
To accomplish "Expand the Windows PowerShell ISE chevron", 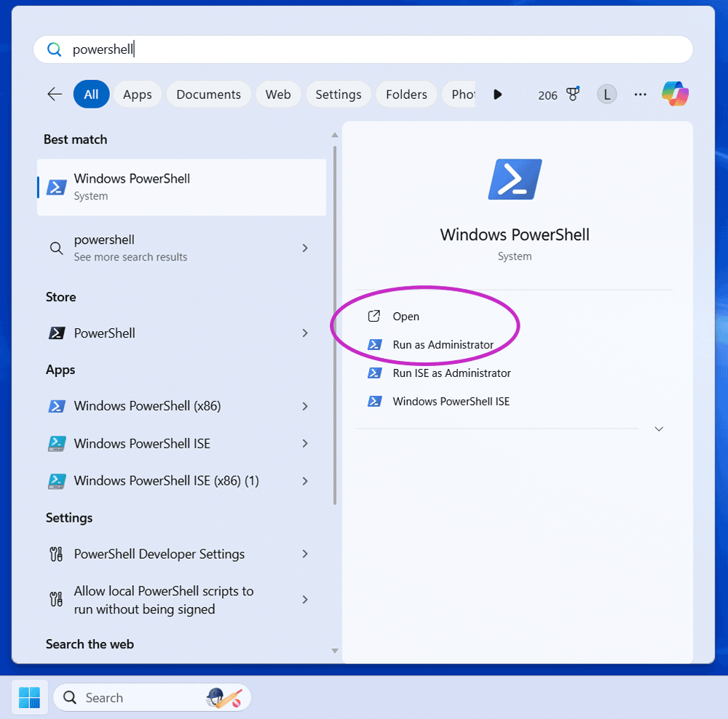I will (305, 444).
